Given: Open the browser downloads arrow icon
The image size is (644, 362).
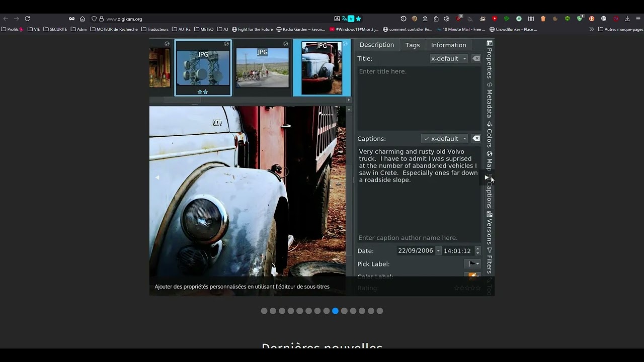Looking at the screenshot, I should click(627, 19).
